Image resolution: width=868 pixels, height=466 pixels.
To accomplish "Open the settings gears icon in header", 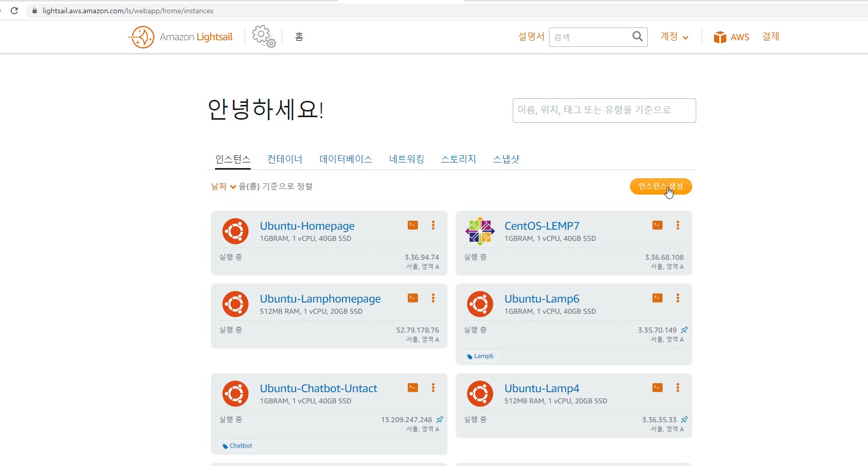I will tap(264, 37).
